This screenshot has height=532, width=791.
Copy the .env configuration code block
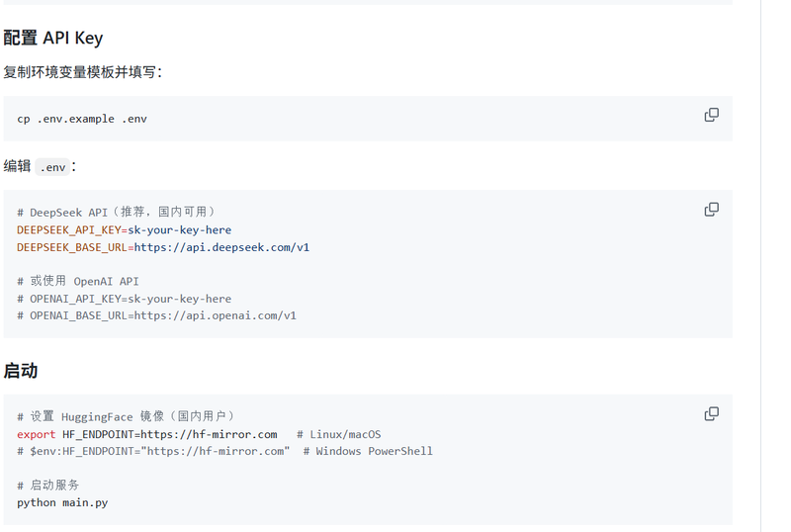point(711,210)
